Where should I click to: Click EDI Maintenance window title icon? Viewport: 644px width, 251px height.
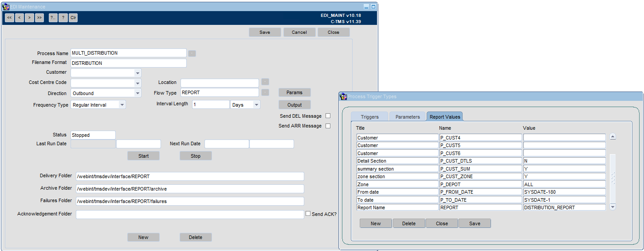click(6, 7)
